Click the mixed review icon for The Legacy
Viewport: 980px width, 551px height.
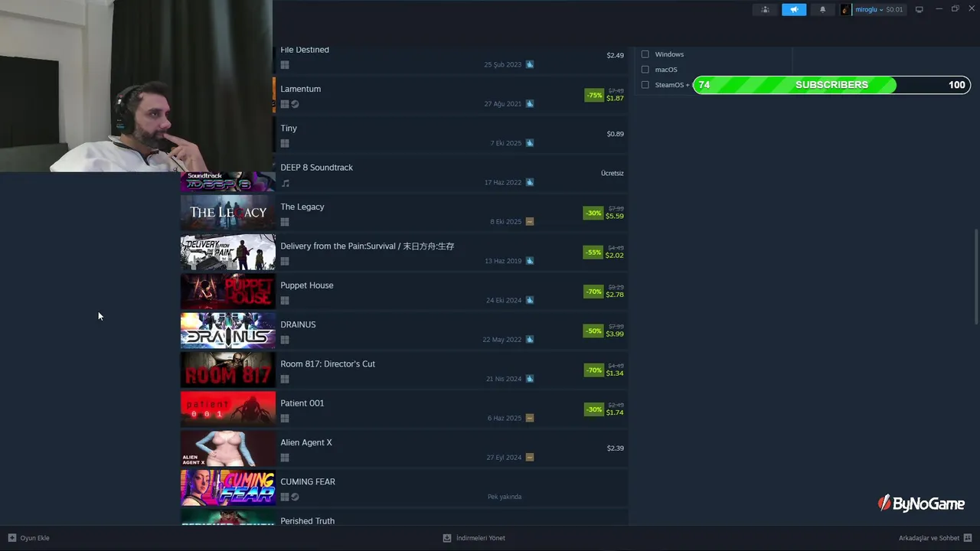pos(530,221)
